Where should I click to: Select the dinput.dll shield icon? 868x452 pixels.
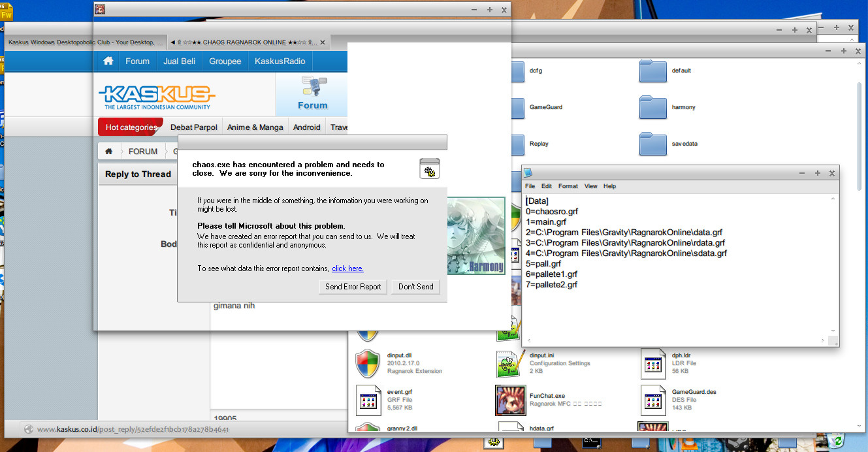(x=368, y=364)
